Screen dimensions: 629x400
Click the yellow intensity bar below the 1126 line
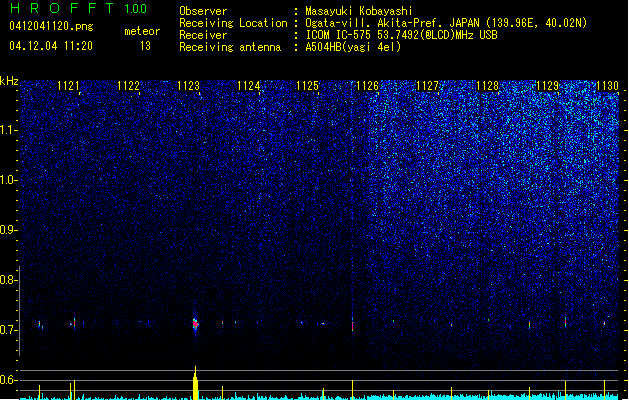(353, 390)
